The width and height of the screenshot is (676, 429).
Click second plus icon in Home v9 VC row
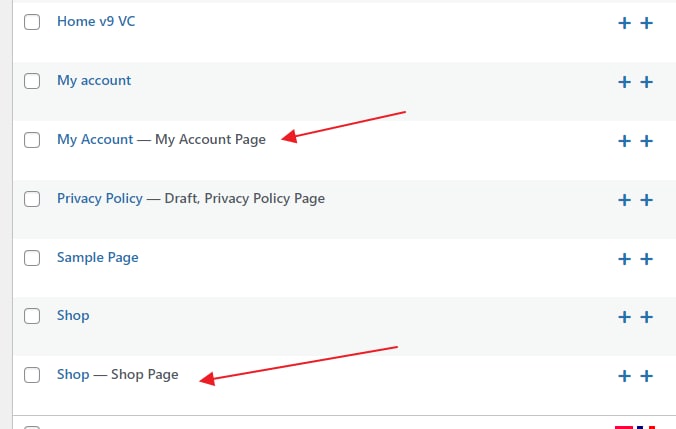click(x=646, y=23)
